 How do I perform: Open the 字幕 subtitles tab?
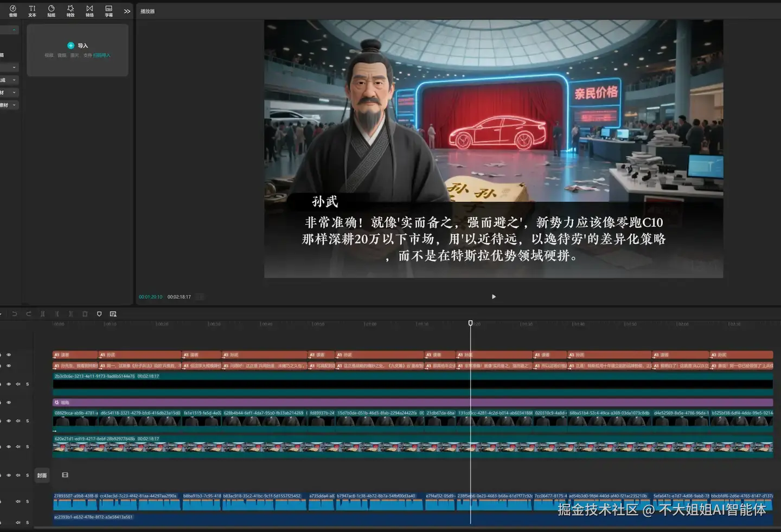click(108, 11)
